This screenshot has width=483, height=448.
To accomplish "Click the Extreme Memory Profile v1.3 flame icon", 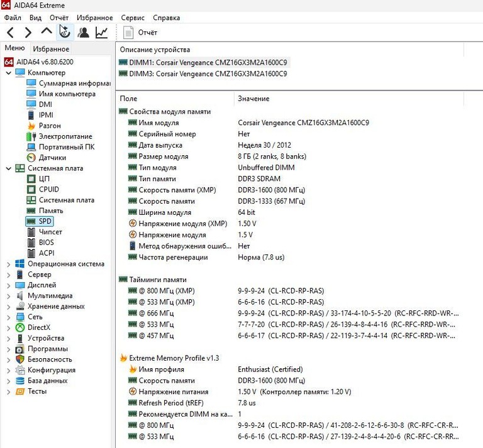I will (x=123, y=358).
